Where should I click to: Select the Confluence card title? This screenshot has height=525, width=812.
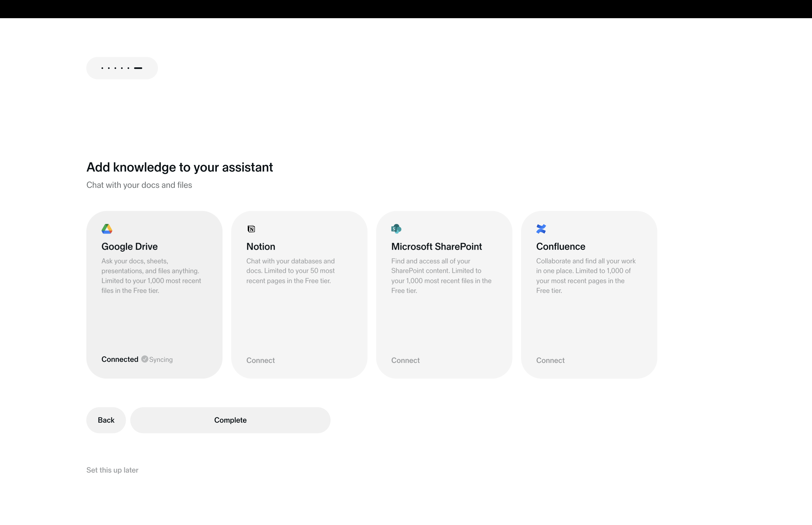click(560, 246)
